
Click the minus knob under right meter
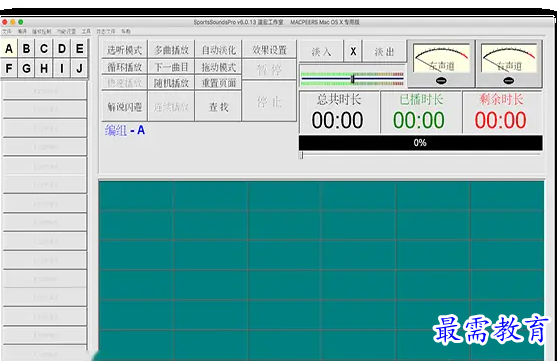coord(509,81)
